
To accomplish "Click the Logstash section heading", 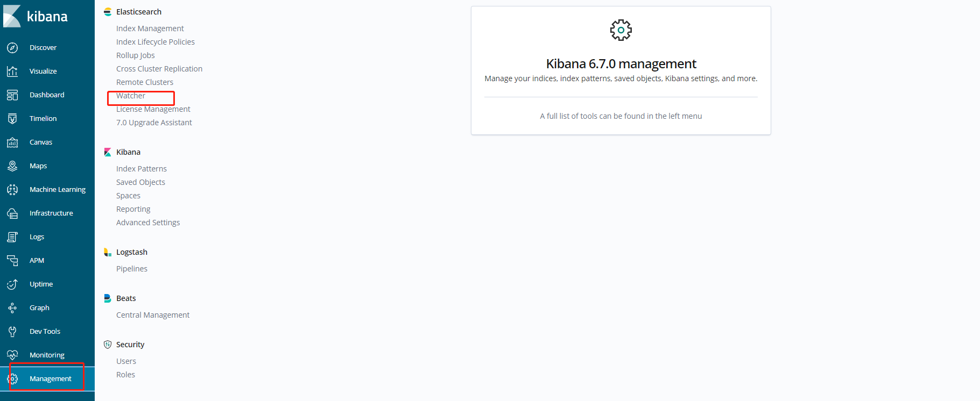I will tap(132, 252).
